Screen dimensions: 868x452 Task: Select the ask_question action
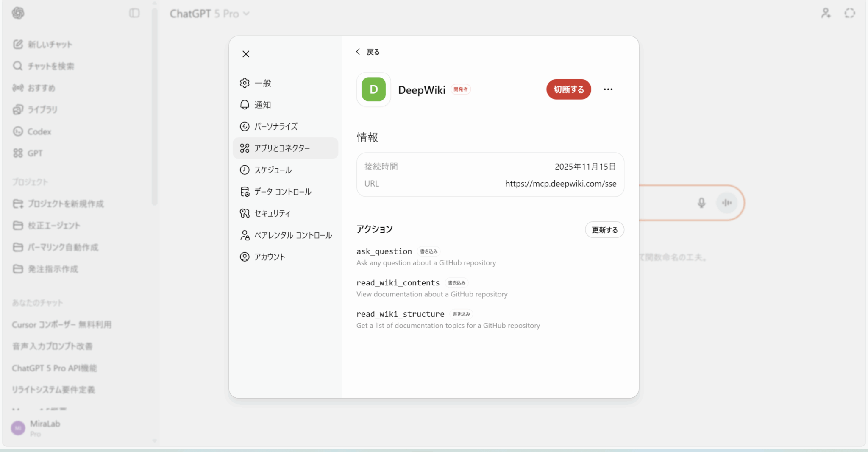(x=384, y=252)
